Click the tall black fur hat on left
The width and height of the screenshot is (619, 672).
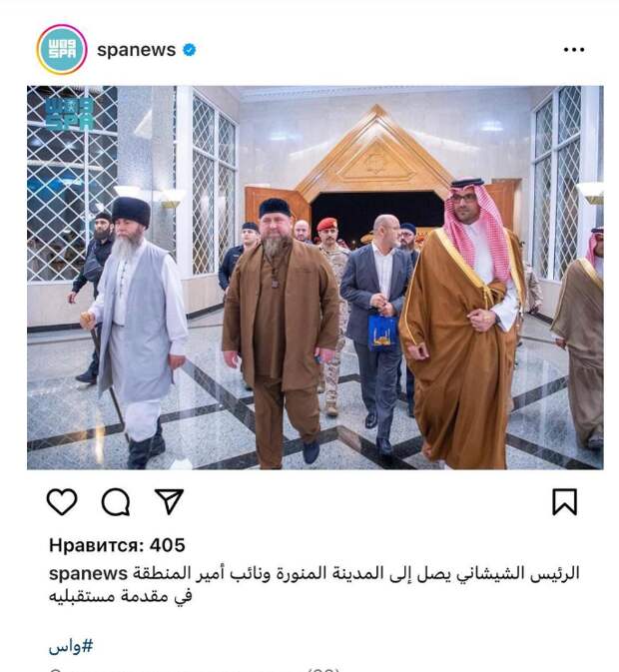[x=132, y=212]
